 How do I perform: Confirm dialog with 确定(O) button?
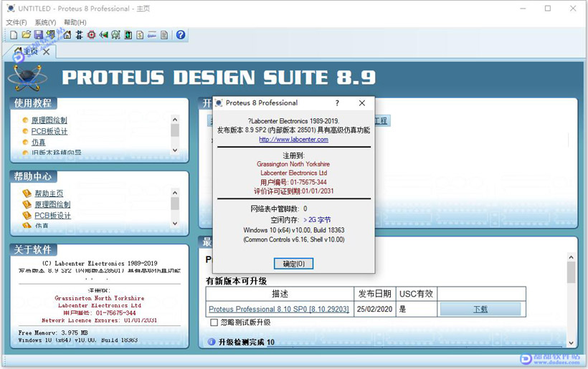click(x=293, y=264)
